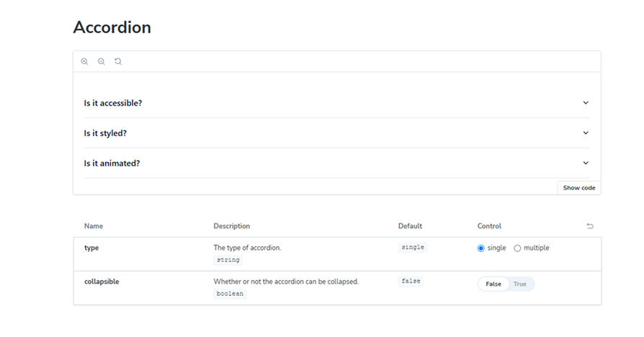This screenshot has height=337, width=644.
Task: Select the "multiple" accordion type radio
Action: [517, 248]
